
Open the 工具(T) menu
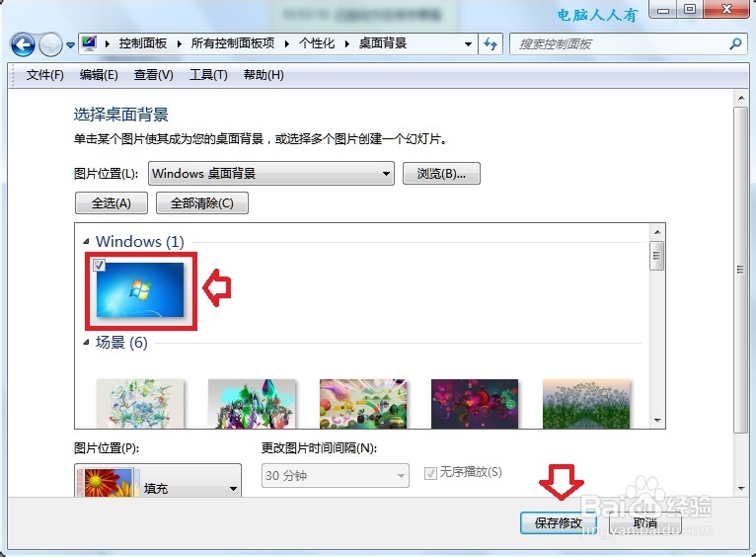pos(208,75)
